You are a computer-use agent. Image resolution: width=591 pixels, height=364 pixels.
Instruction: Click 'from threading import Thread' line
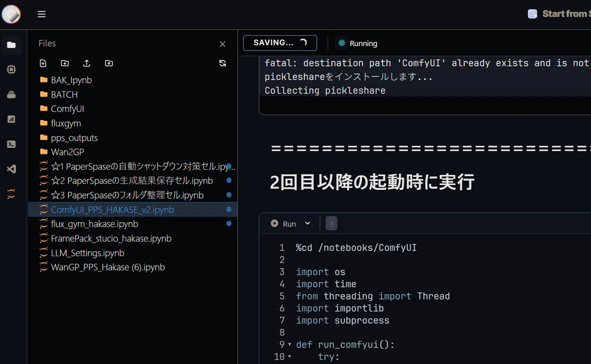coord(373,296)
